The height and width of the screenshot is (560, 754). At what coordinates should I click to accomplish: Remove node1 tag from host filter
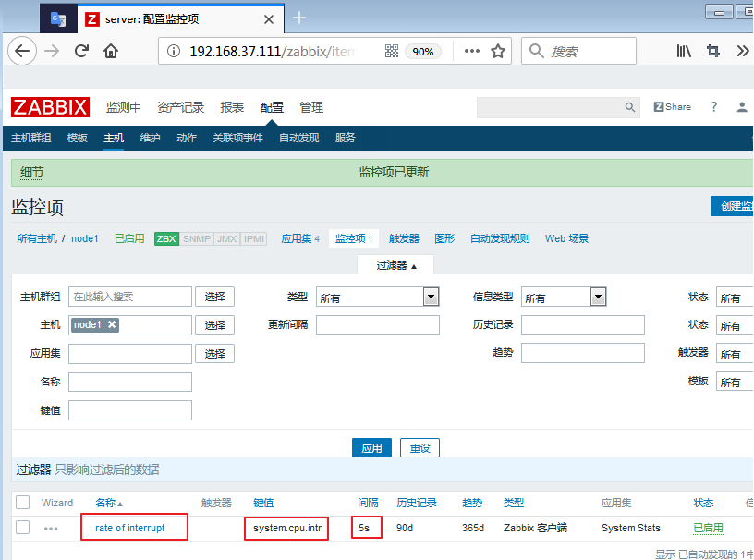pyautogui.click(x=112, y=324)
